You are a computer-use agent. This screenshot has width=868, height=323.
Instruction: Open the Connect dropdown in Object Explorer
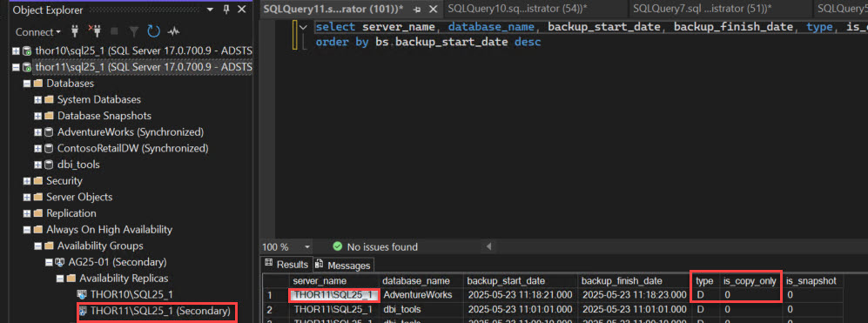coord(37,32)
